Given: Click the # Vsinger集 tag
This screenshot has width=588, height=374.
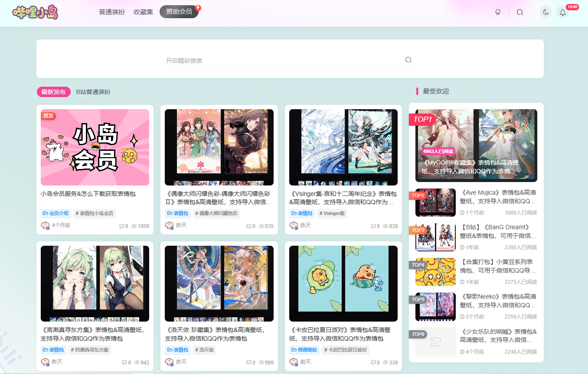Looking at the screenshot, I should [332, 213].
